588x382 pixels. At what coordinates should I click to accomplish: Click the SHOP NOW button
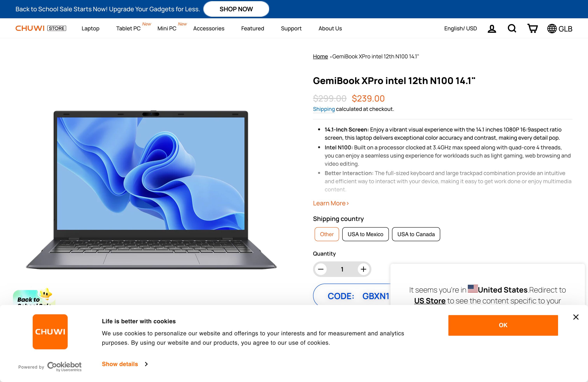click(236, 9)
